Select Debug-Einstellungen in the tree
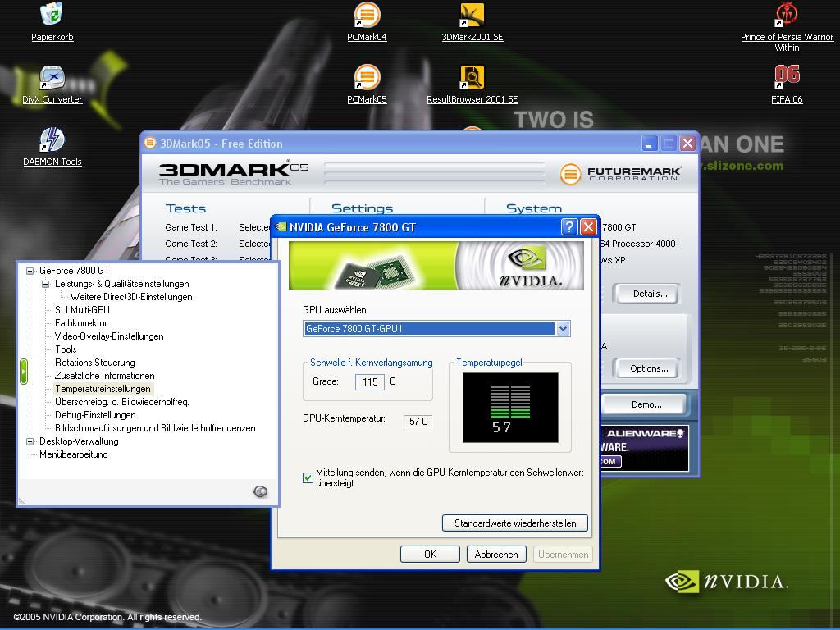 [x=95, y=415]
